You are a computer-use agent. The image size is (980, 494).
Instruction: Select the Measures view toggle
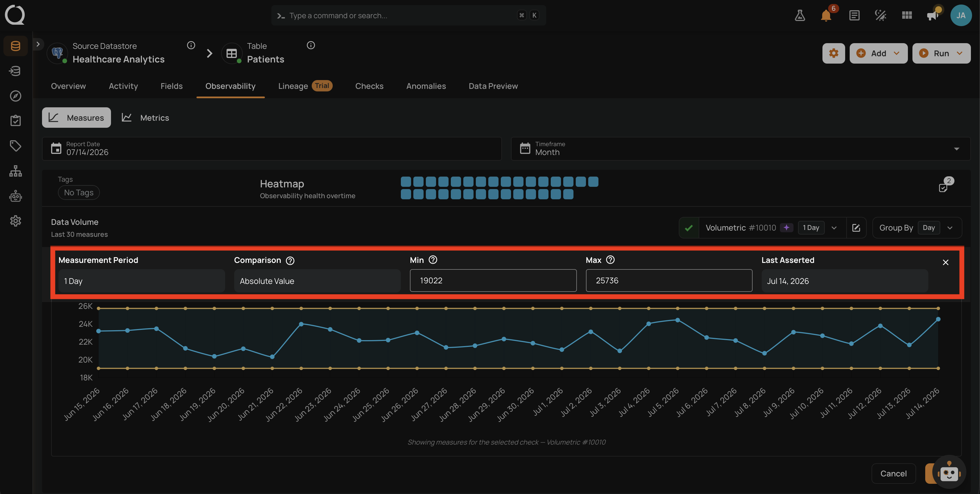(76, 118)
